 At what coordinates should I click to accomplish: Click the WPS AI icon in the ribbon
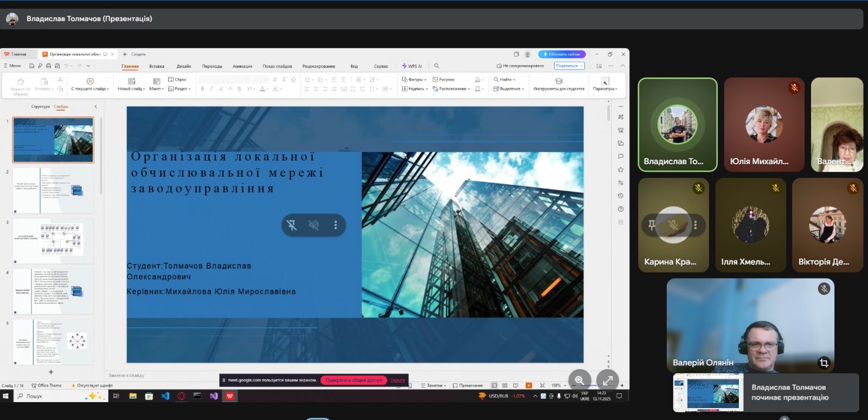pos(412,66)
